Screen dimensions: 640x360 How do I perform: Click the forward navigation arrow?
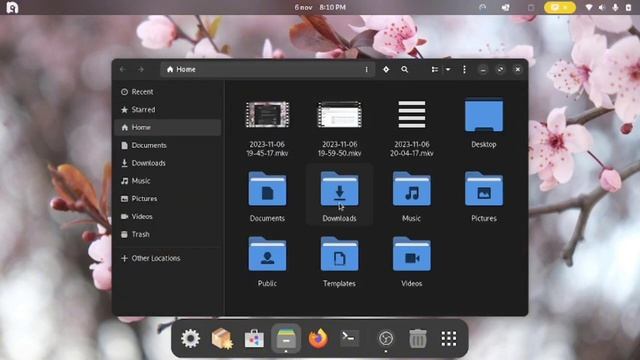(141, 69)
